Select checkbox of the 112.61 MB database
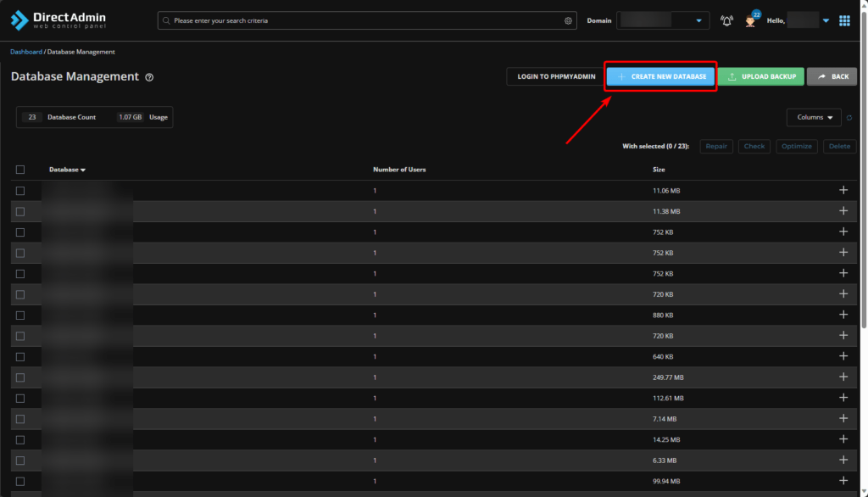The height and width of the screenshot is (497, 868). [x=20, y=398]
